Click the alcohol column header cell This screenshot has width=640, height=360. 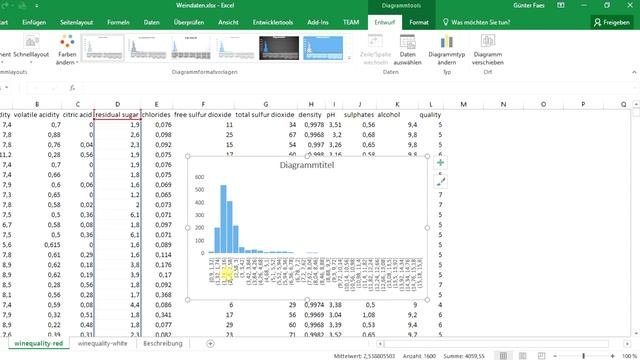click(x=398, y=115)
